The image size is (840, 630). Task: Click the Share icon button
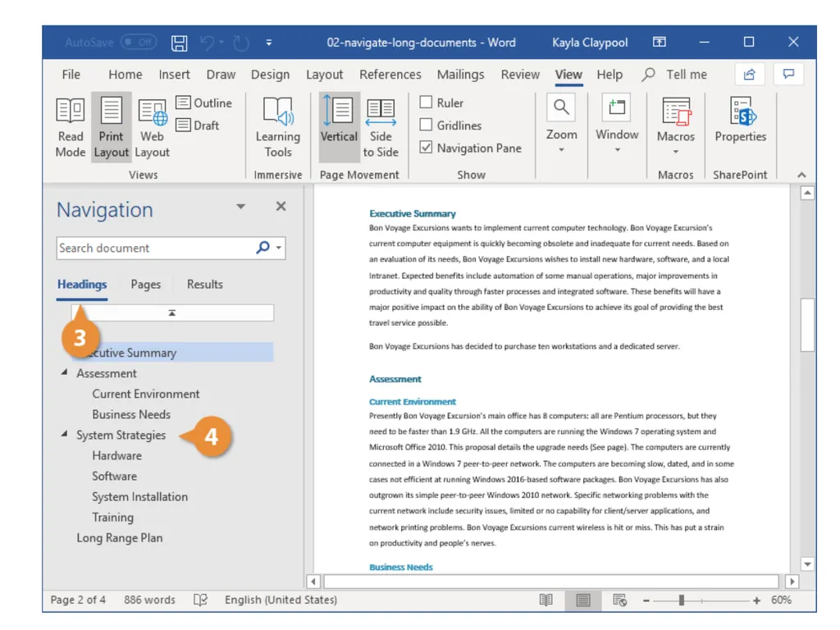750,74
